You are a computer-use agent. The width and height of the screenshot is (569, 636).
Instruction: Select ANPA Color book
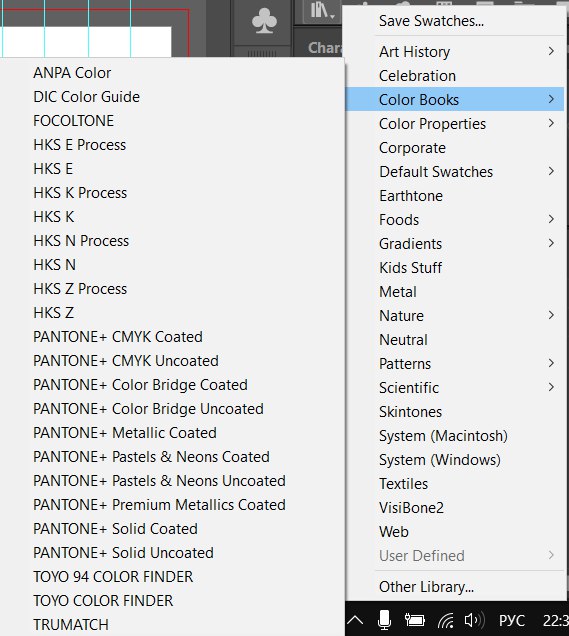coord(172,73)
